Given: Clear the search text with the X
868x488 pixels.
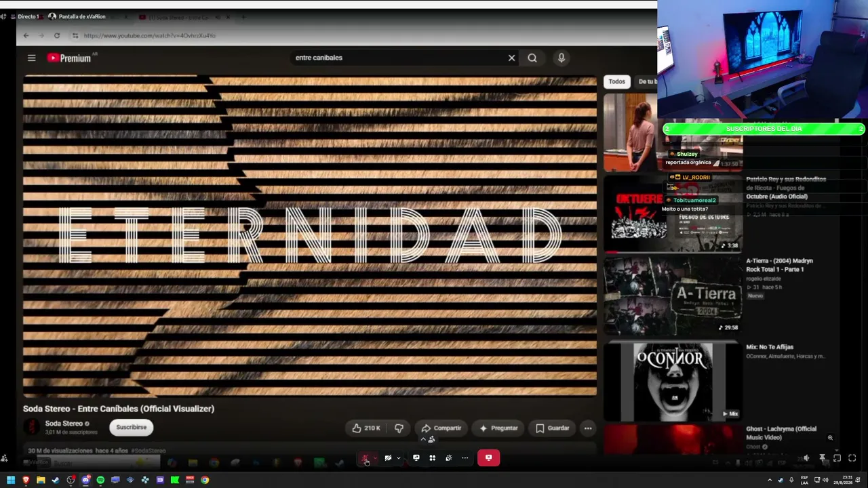Looking at the screenshot, I should [512, 58].
